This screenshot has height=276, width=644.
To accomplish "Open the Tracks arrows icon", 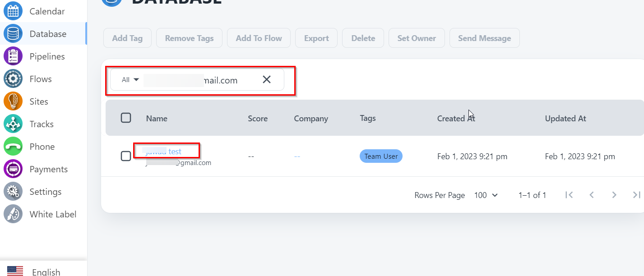I will (x=13, y=124).
